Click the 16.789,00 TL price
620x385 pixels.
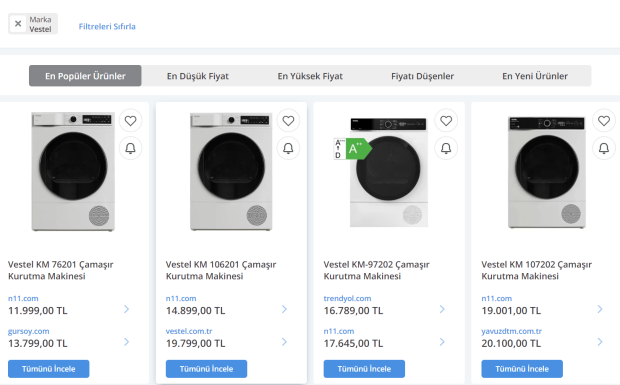click(353, 311)
